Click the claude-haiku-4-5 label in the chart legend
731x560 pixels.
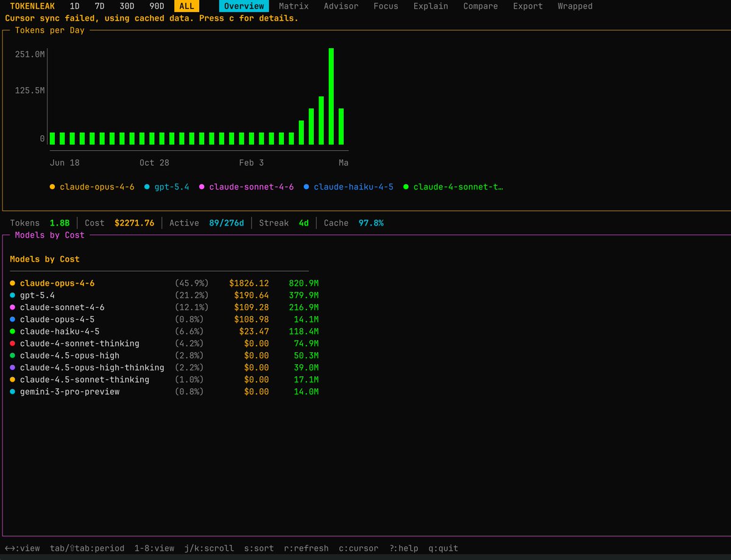354,187
